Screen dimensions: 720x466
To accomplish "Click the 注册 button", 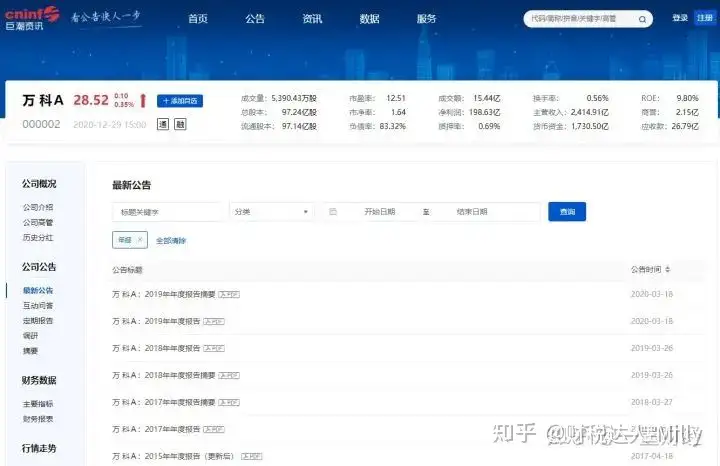I will [705, 18].
